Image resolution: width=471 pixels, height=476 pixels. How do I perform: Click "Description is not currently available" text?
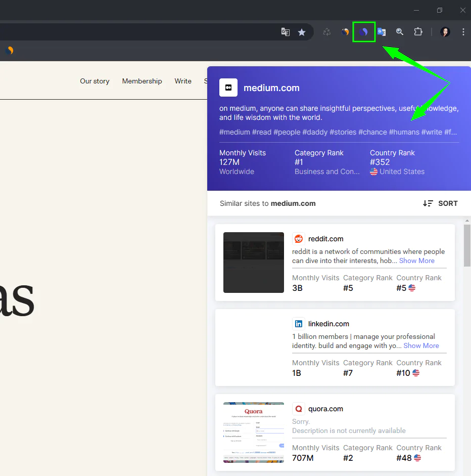point(349,431)
